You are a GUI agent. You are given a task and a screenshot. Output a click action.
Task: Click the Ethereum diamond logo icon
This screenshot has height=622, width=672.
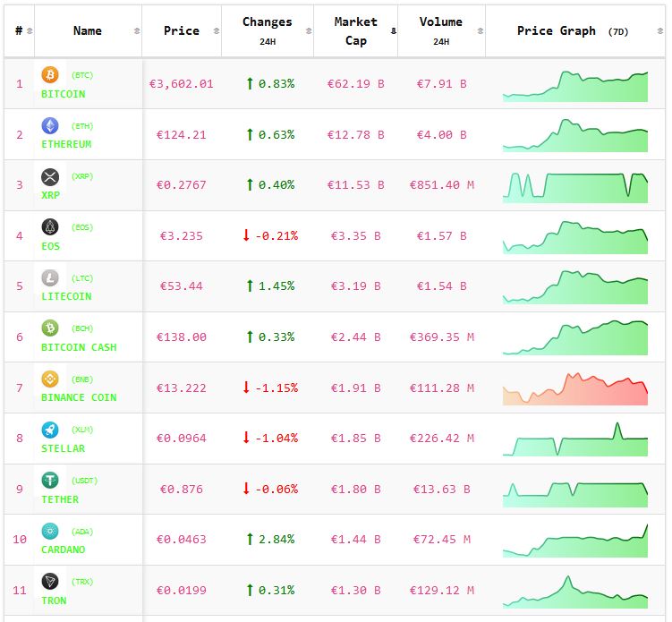50,126
